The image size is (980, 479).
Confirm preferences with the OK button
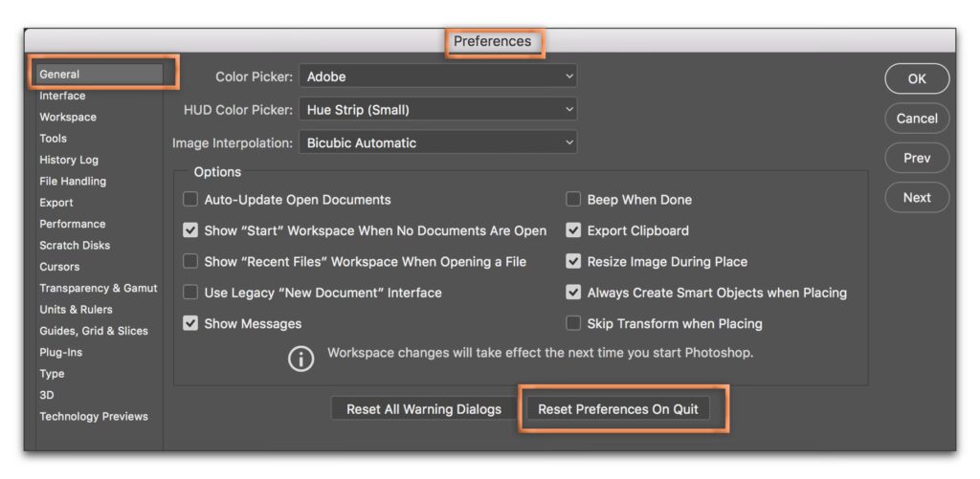tap(917, 79)
